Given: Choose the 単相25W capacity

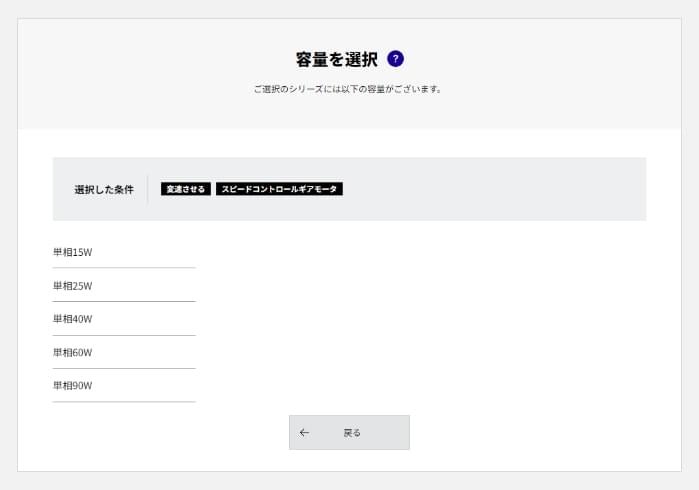Looking at the screenshot, I should click(x=124, y=285).
